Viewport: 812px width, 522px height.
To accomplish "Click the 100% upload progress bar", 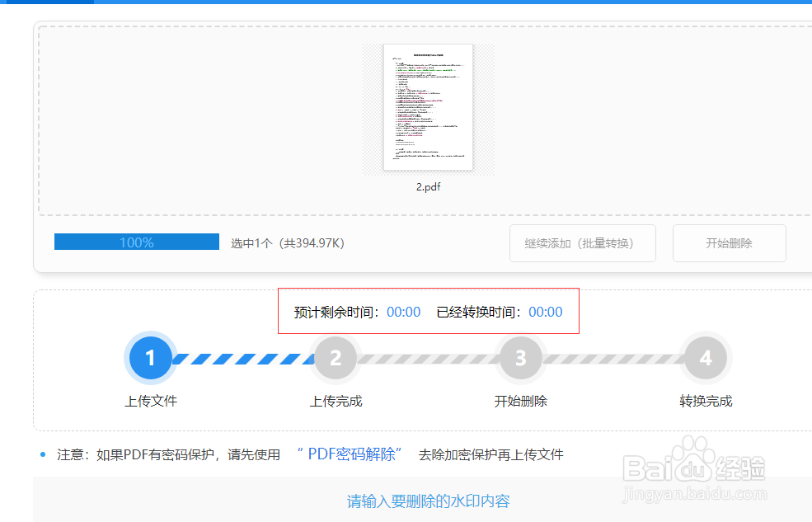I will [136, 240].
